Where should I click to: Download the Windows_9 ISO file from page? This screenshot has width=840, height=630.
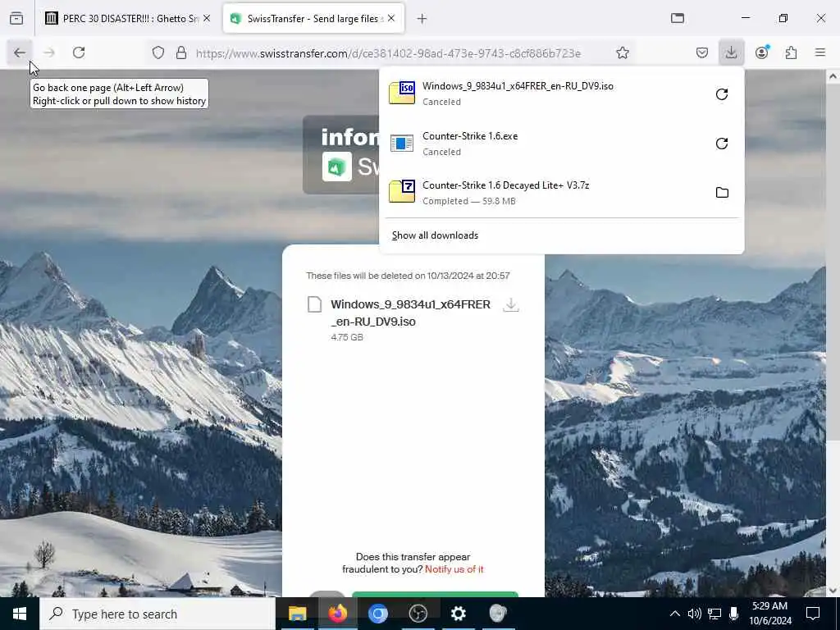click(x=510, y=305)
